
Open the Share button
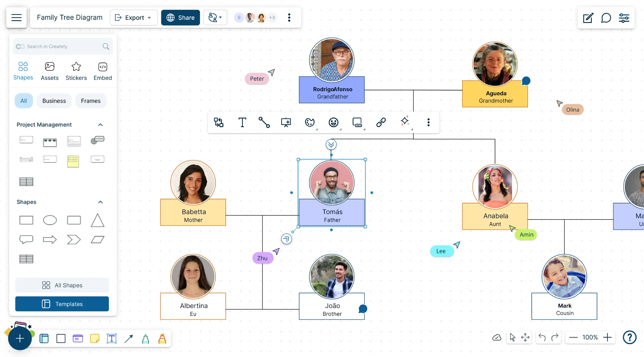(181, 18)
